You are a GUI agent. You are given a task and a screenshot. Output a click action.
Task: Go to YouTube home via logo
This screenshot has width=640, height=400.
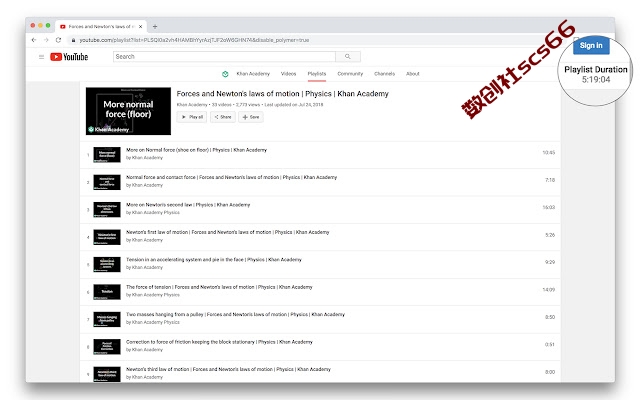pyautogui.click(x=69, y=57)
